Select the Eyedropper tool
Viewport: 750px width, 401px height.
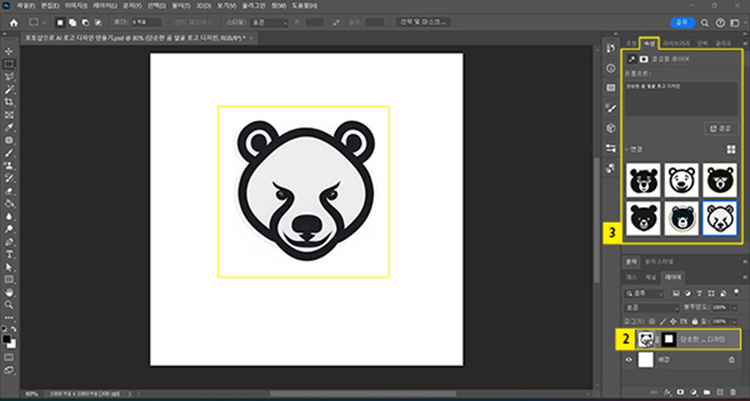tap(9, 127)
